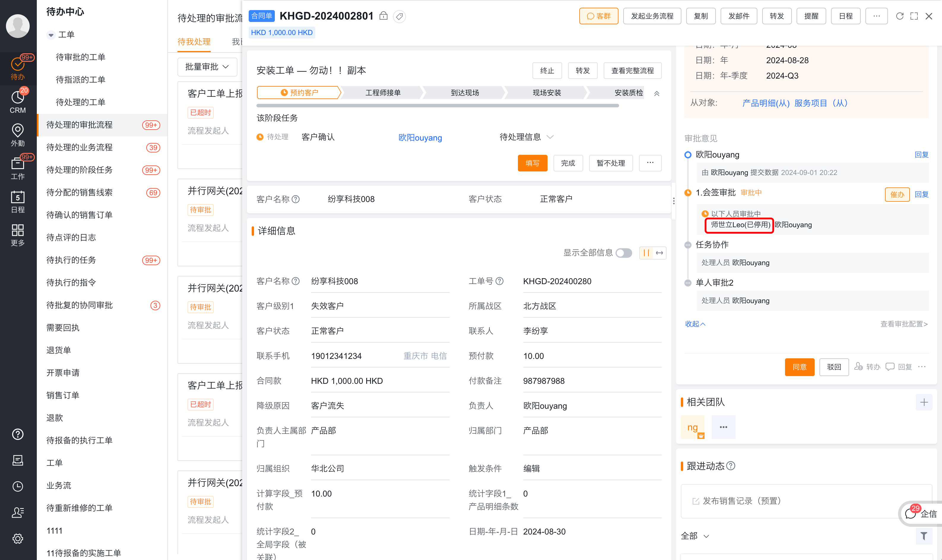
Task: Open the 日程 calendar sidebar icon
Action: point(18,201)
